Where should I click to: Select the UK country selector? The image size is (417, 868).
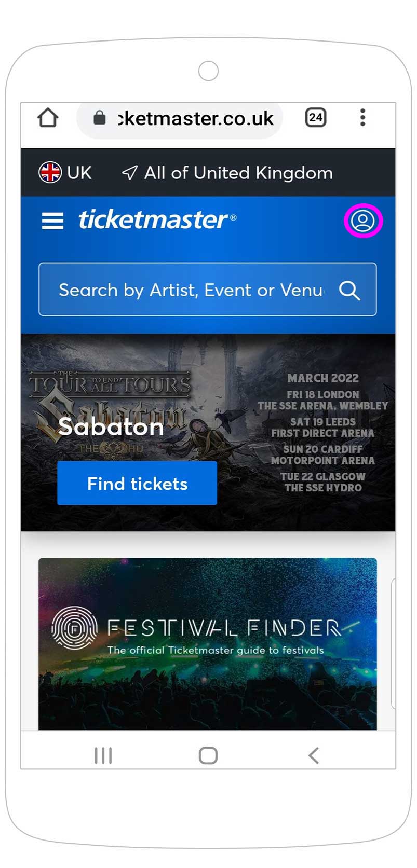65,173
